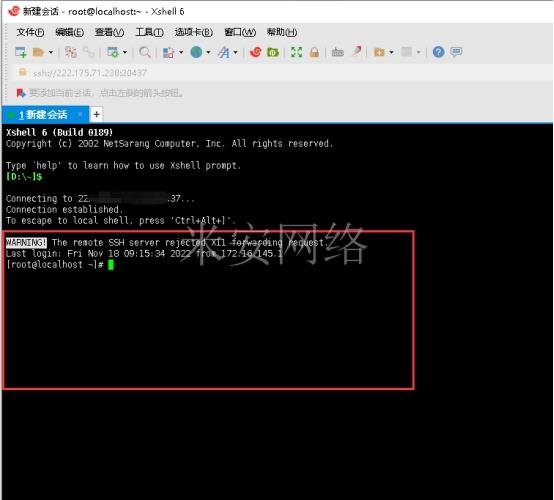Click the lock screen padlock icon
This screenshot has width=554, height=500.
pyautogui.click(x=314, y=52)
